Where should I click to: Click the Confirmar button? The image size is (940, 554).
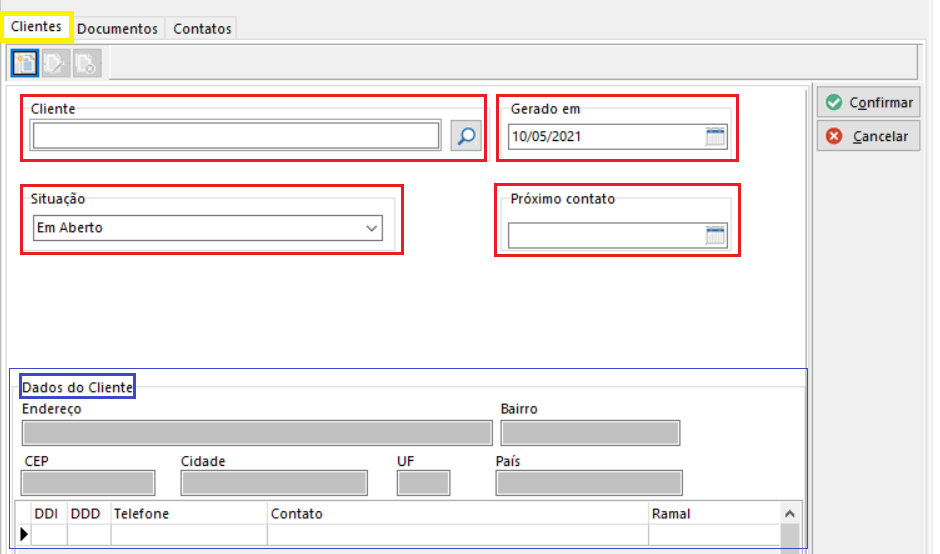tap(868, 103)
